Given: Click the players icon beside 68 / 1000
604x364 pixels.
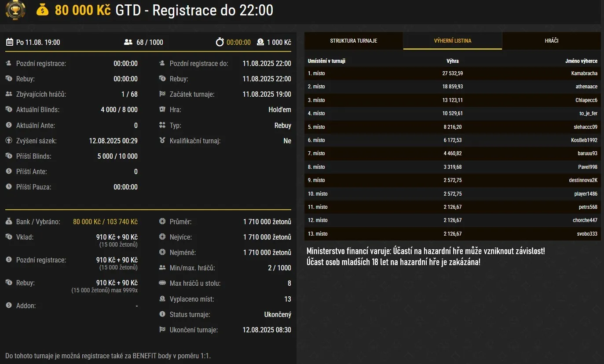Looking at the screenshot, I should coord(128,42).
